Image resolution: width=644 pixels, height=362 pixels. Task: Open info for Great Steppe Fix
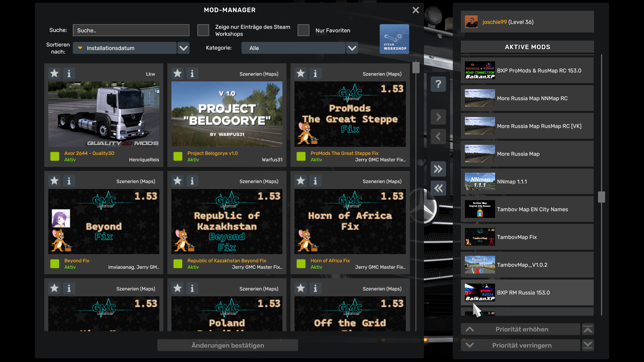[x=315, y=73]
